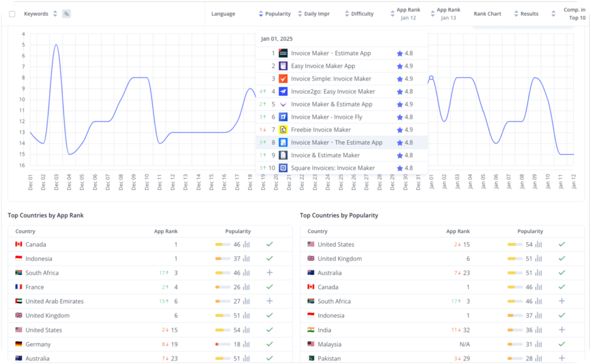Open the Invoice2go: Easy Invoice Maker link
The height and width of the screenshot is (364, 591).
tap(333, 92)
